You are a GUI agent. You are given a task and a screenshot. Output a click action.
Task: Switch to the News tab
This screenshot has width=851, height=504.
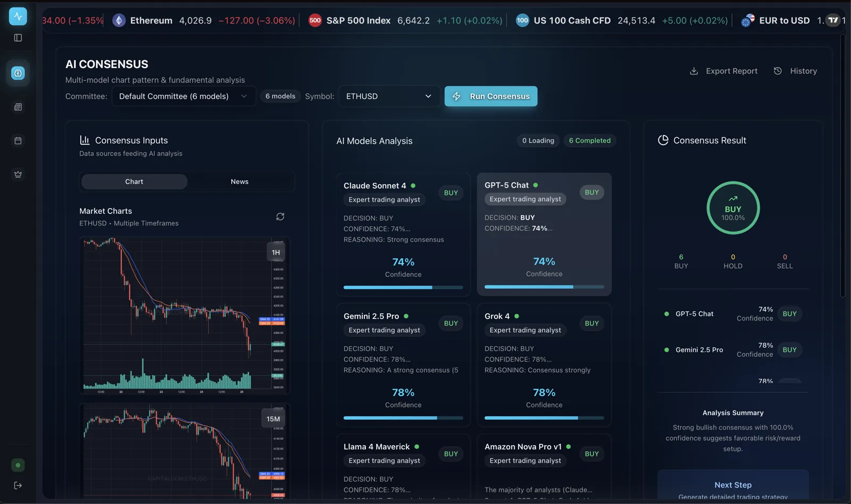[x=239, y=182]
